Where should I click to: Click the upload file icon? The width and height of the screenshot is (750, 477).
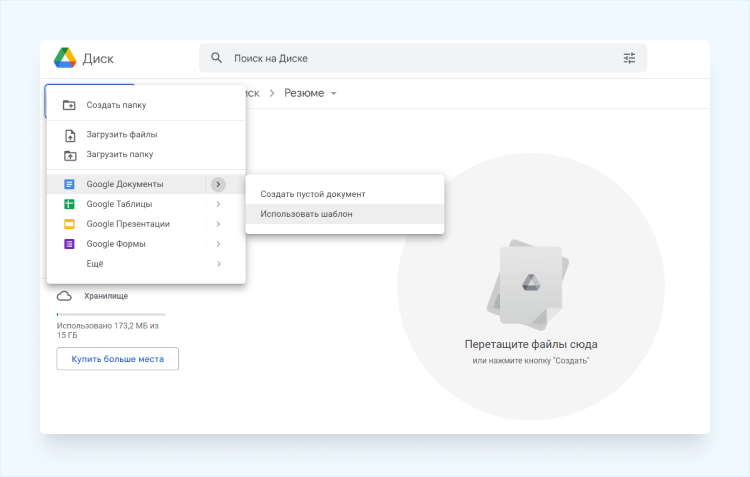[69, 135]
